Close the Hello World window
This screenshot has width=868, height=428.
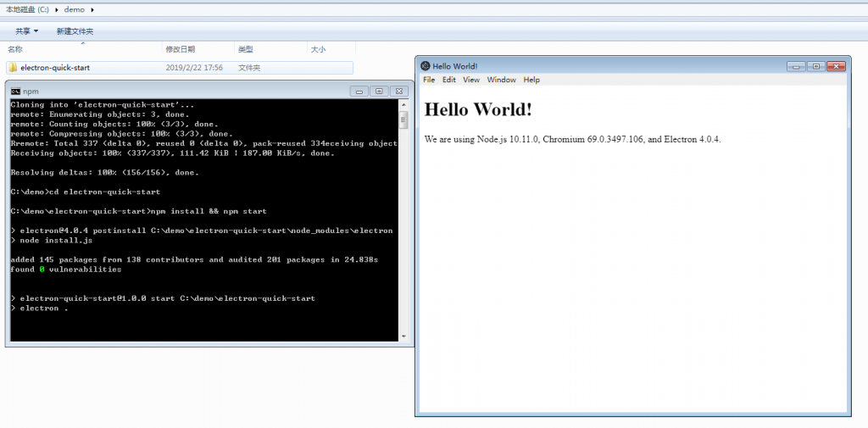point(836,66)
